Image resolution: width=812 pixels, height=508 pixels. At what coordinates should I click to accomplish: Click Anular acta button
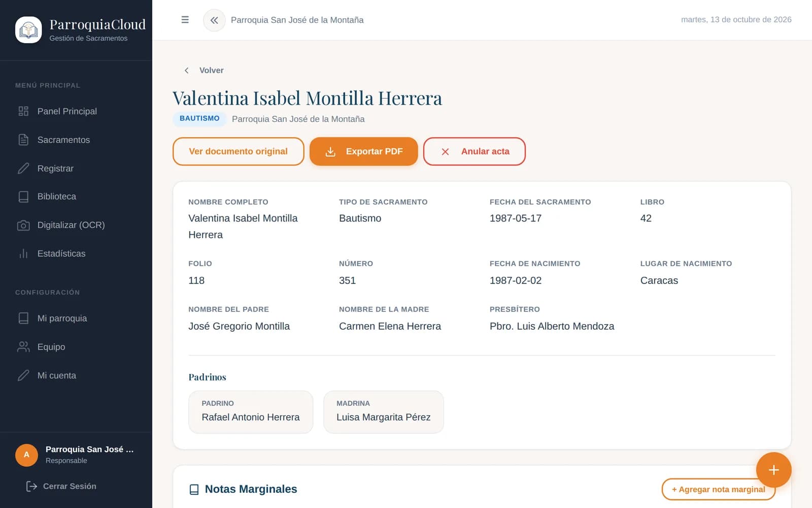[475, 151]
